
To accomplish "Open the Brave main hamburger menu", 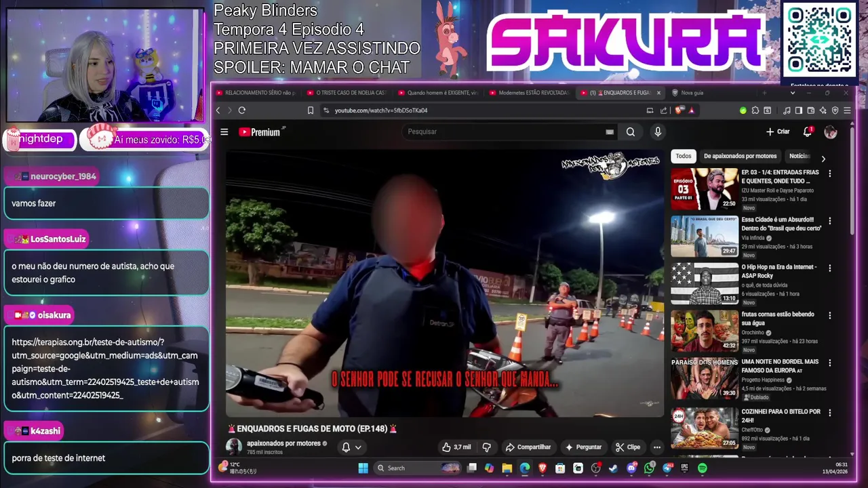I will 848,110.
